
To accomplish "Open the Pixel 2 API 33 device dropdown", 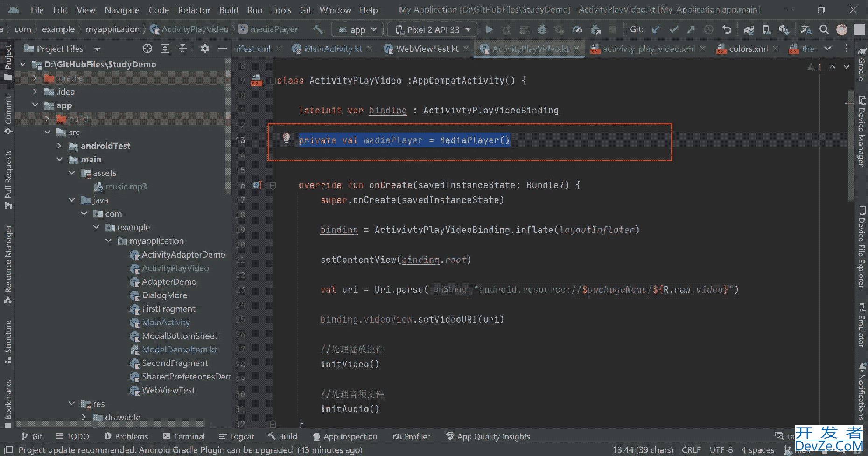I will pyautogui.click(x=433, y=29).
